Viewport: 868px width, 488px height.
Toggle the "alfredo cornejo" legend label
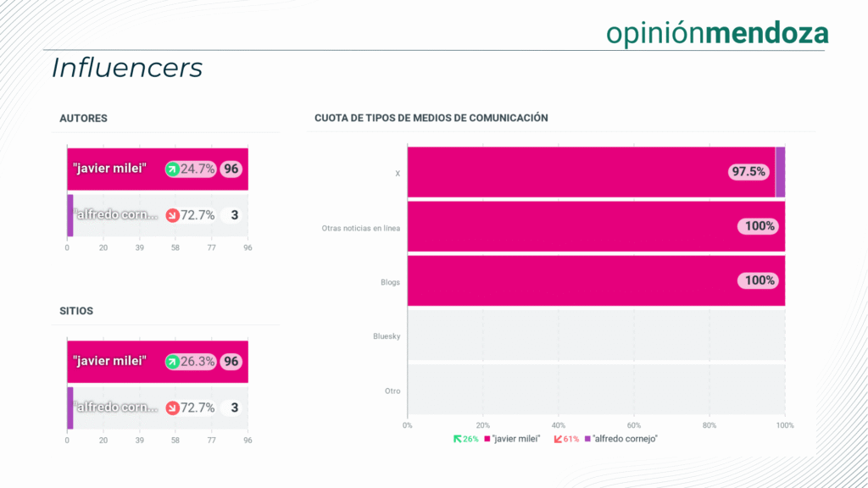click(x=626, y=439)
